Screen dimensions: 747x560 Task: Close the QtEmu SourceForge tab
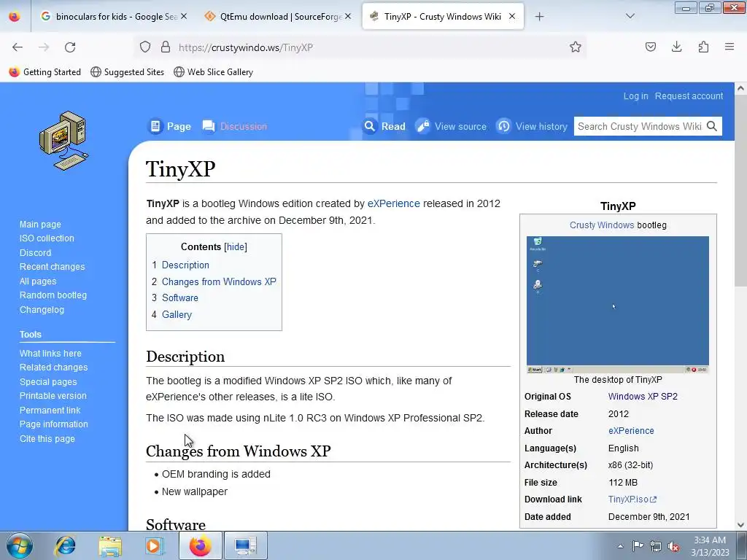coord(348,16)
